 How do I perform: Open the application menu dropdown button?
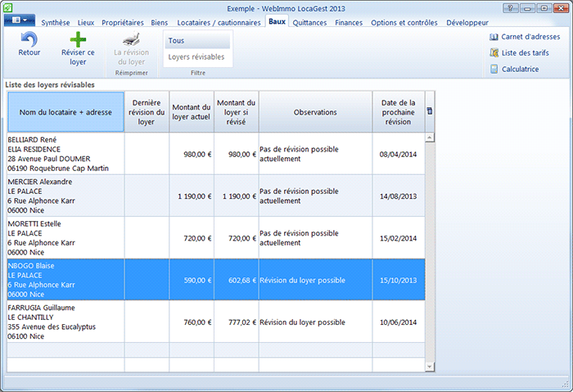pyautogui.click(x=20, y=21)
